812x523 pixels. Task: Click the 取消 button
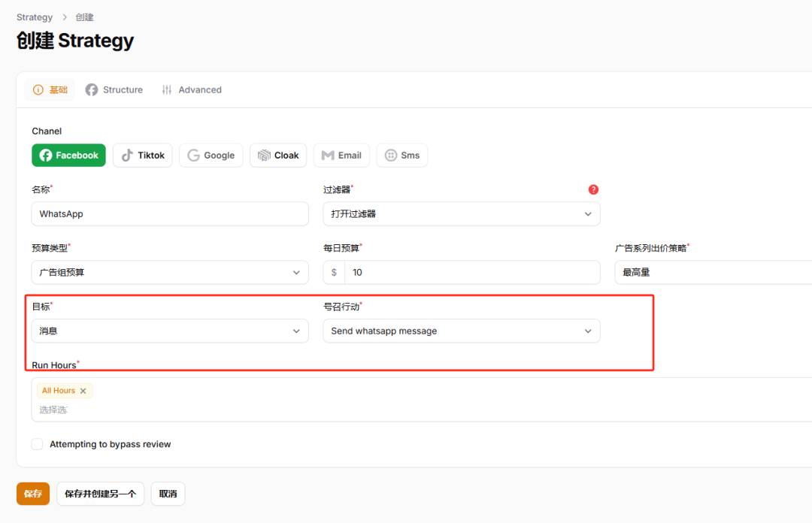click(168, 494)
